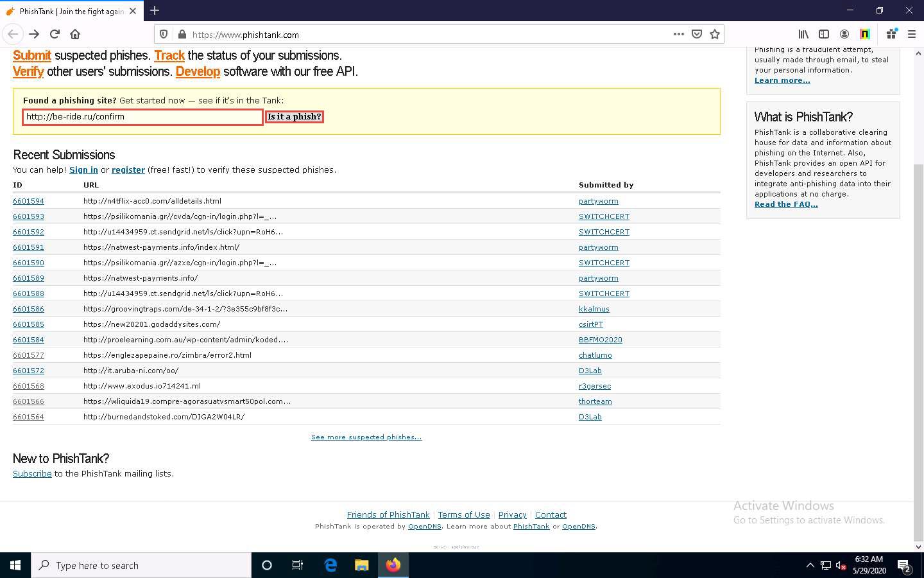Image resolution: width=924 pixels, height=578 pixels.
Task: Open the muted volume tray icon
Action: 841,565
